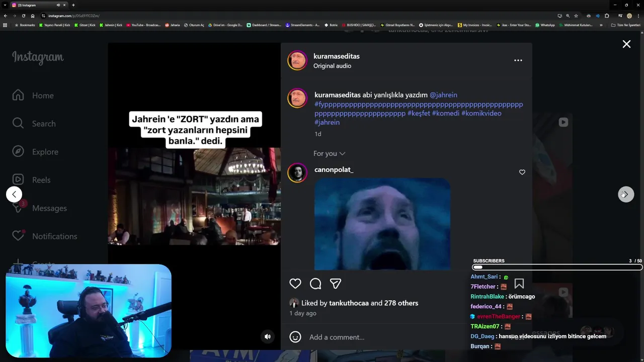Open the #komedi hashtag
Image resolution: width=644 pixels, height=362 pixels.
446,113
